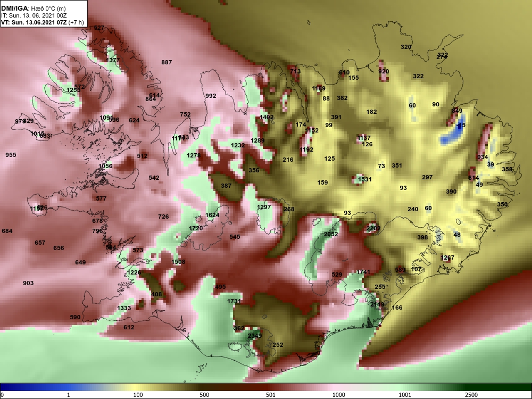The height and width of the screenshot is (399, 532).
Task: Click the map value '1402'
Action: (x=267, y=117)
